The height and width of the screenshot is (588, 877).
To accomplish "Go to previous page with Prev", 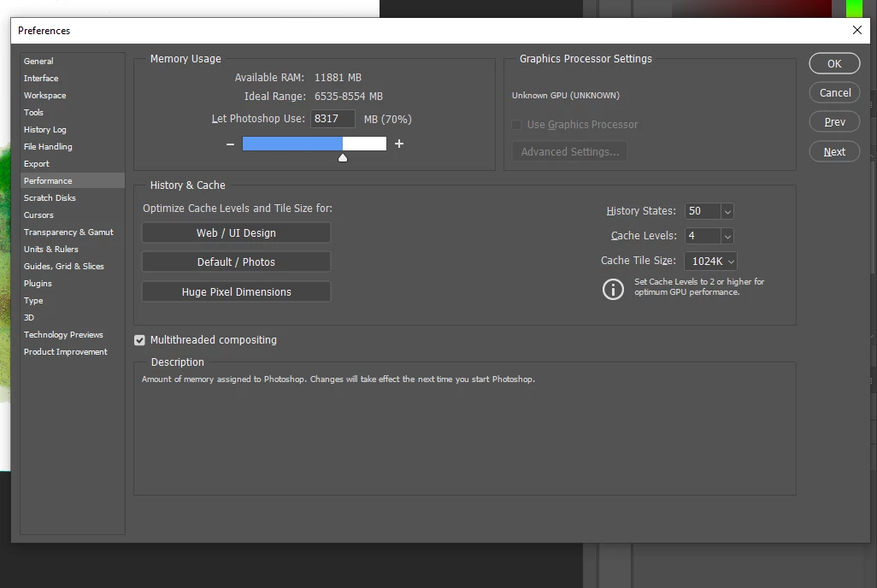I will (834, 121).
